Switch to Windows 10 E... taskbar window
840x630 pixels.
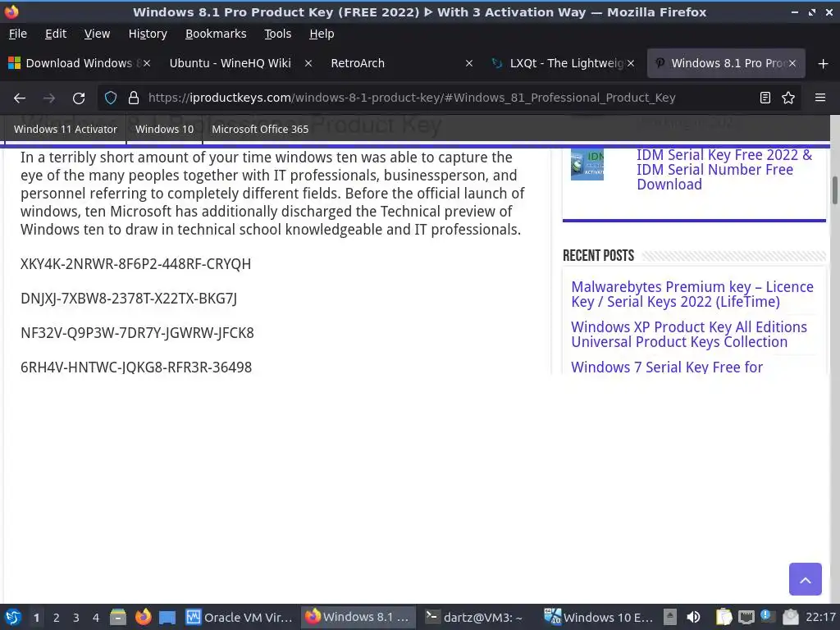coord(598,617)
